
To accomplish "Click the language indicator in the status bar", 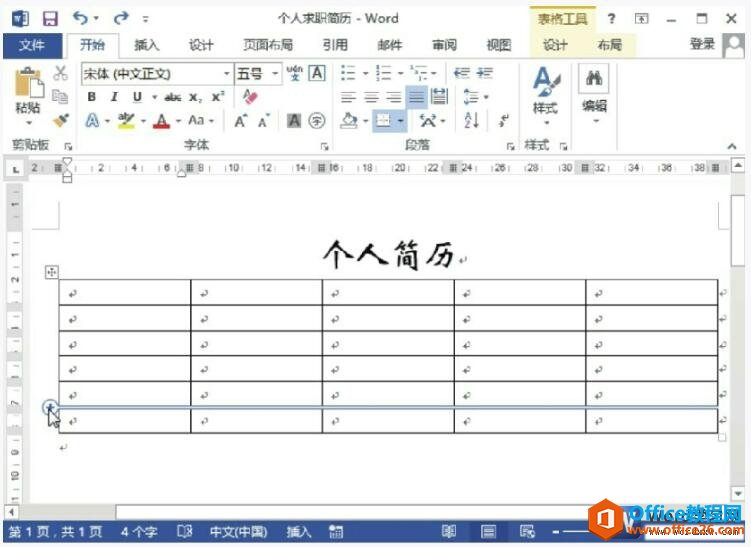I will (238, 532).
